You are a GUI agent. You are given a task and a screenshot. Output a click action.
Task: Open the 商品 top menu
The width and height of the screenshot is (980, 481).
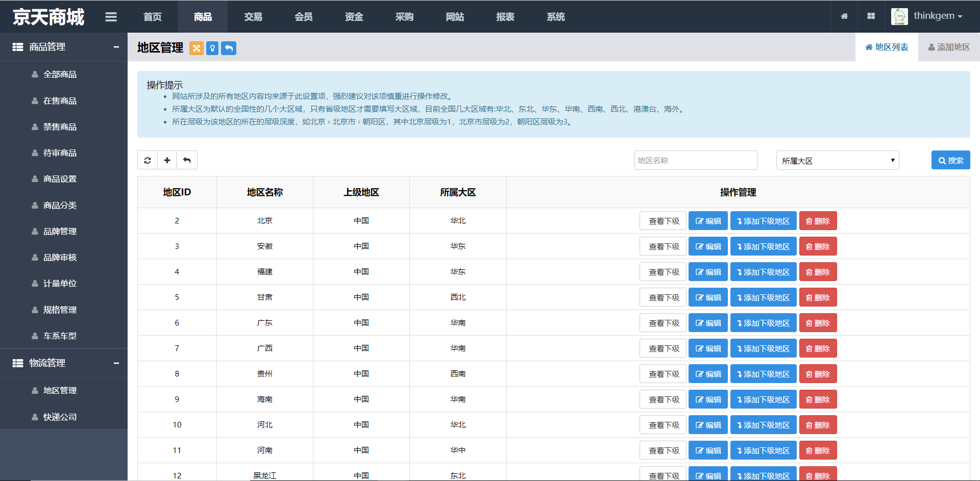(203, 17)
